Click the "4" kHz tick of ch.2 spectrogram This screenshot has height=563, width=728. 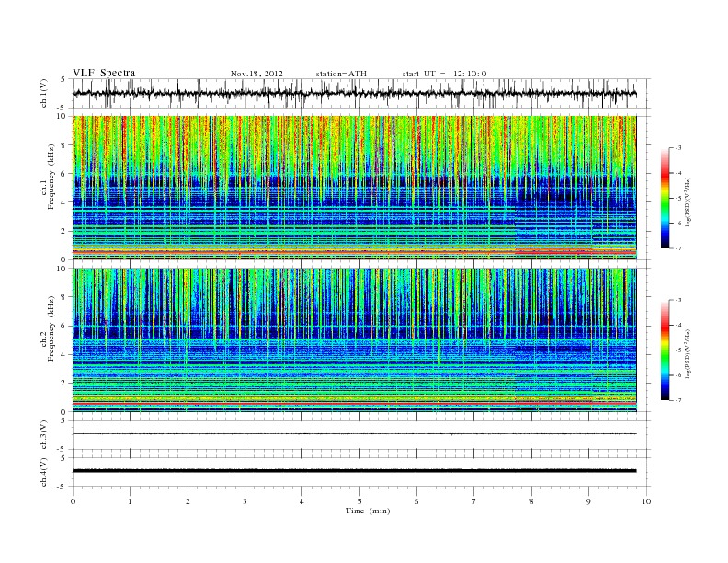[x=63, y=354]
